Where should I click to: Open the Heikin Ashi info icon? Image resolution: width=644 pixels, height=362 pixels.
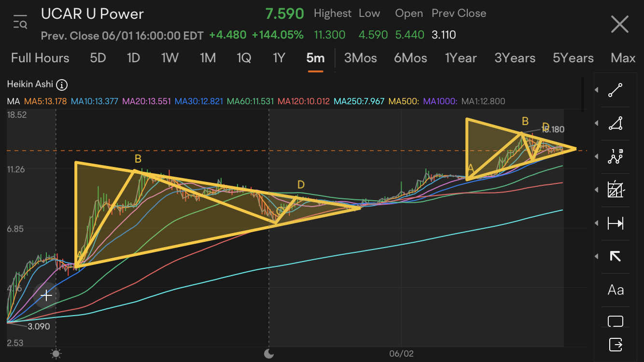point(61,85)
